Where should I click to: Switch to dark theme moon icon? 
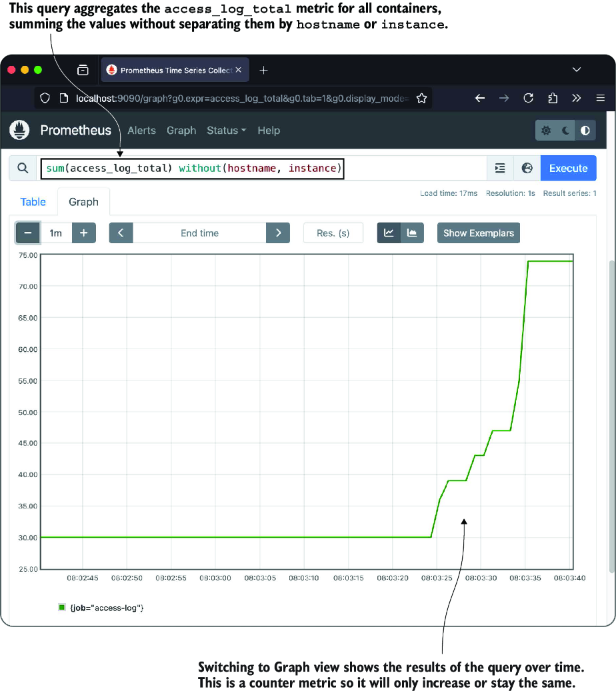click(x=565, y=131)
